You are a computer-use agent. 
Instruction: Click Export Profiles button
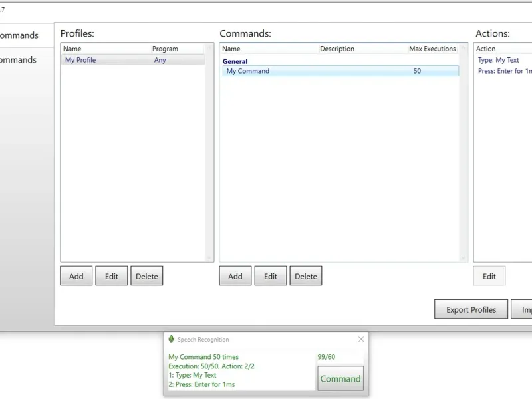(471, 309)
